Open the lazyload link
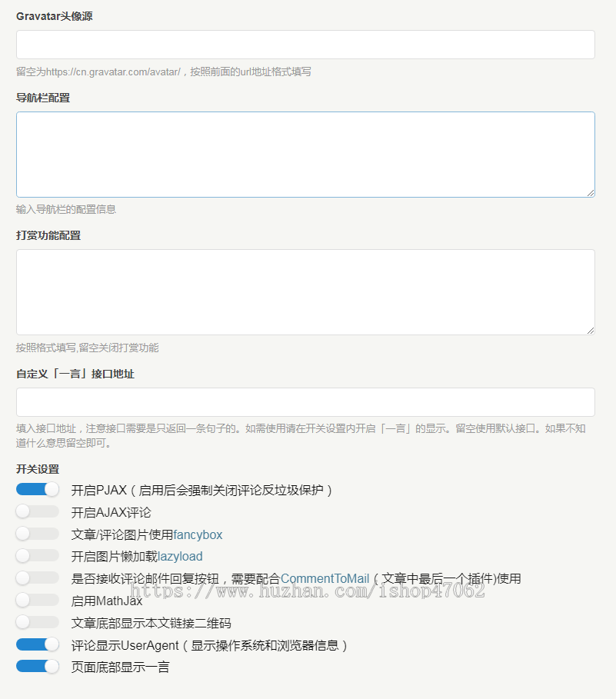616x699 pixels. point(180,556)
